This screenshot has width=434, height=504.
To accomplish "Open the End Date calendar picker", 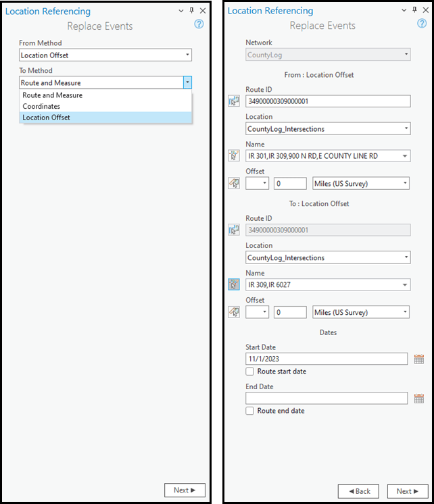I will click(419, 399).
